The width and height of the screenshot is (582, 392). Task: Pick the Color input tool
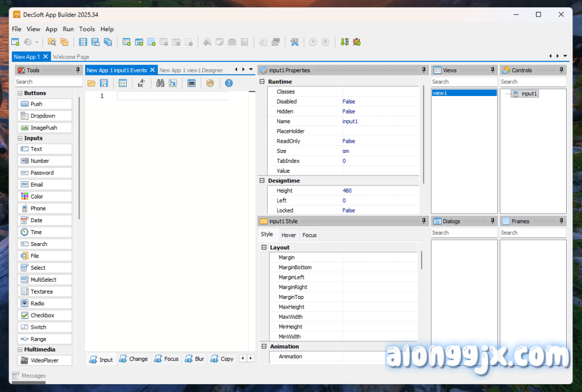coord(45,197)
